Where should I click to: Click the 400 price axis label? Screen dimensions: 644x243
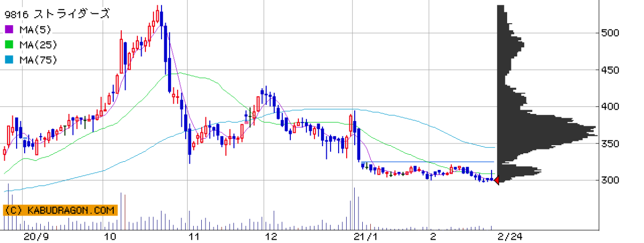pos(610,107)
